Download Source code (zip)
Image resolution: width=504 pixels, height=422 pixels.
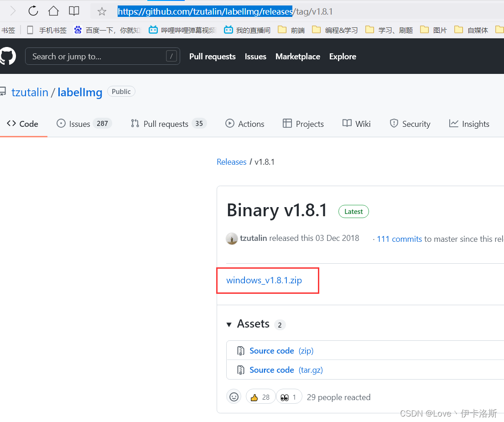pyautogui.click(x=281, y=351)
